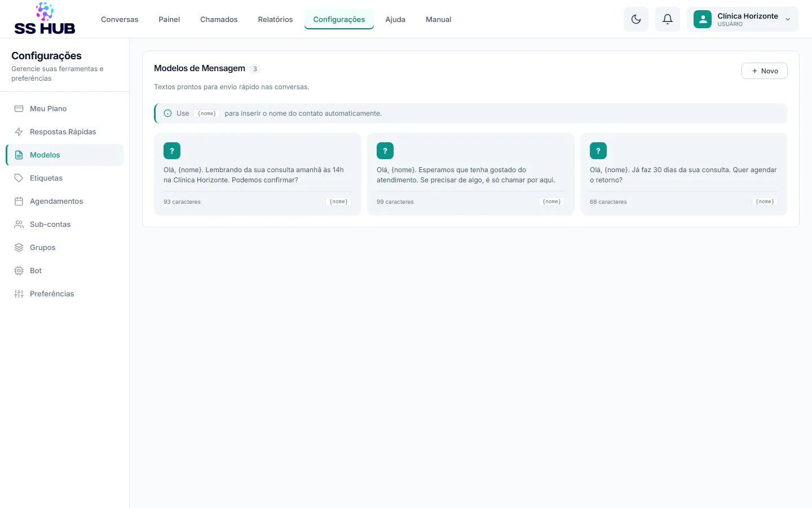Click the Agendamentos calendar icon
The image size is (812, 508).
point(19,201)
